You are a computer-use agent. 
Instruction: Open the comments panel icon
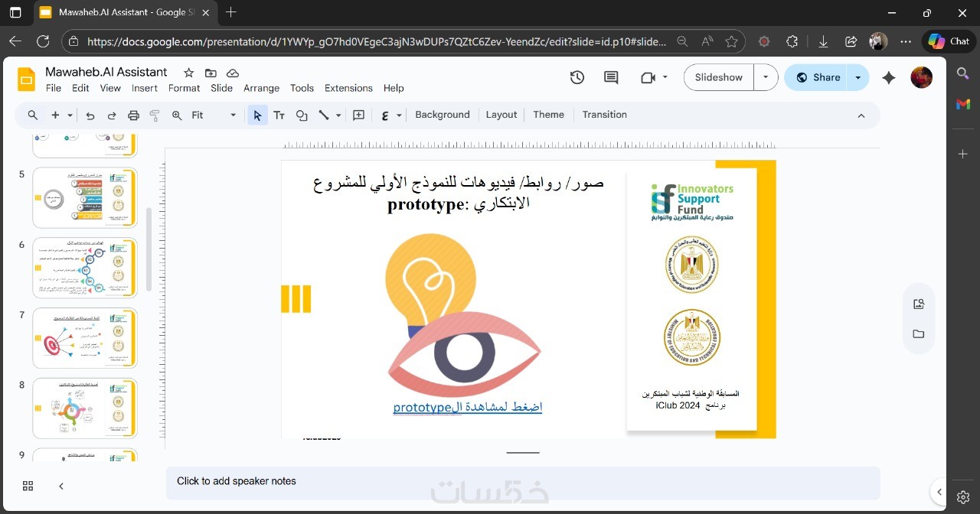(611, 77)
